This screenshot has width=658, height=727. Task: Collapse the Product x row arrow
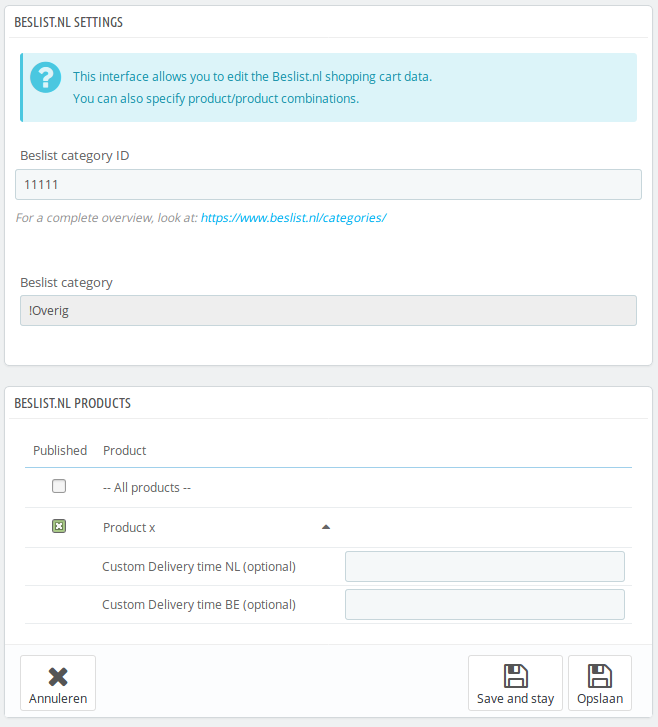(x=326, y=527)
